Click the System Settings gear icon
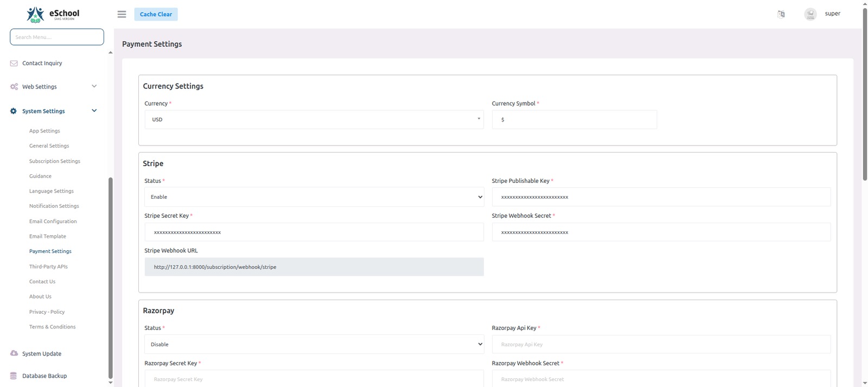The width and height of the screenshot is (868, 387). click(x=14, y=111)
